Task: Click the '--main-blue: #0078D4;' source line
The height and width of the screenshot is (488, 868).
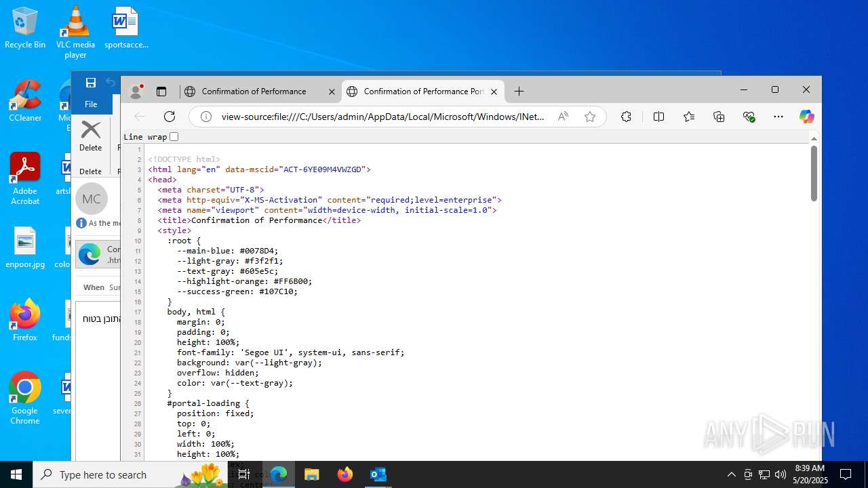Action: click(x=227, y=251)
